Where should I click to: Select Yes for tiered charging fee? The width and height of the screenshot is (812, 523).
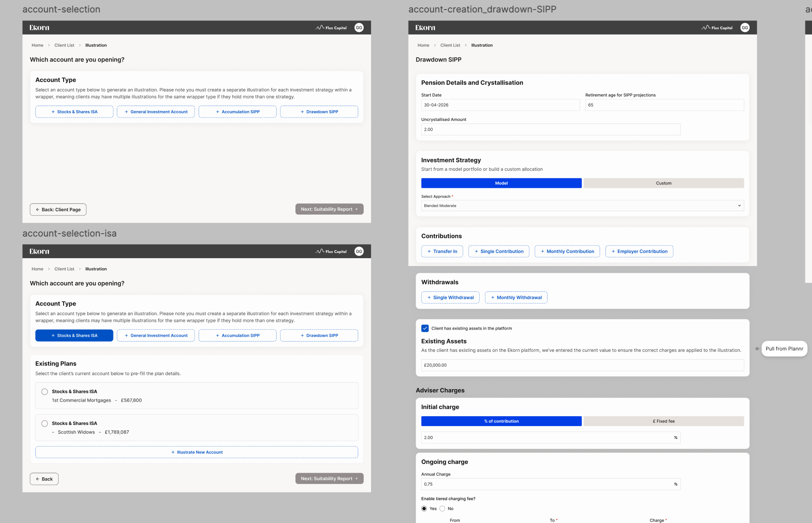pyautogui.click(x=424, y=508)
